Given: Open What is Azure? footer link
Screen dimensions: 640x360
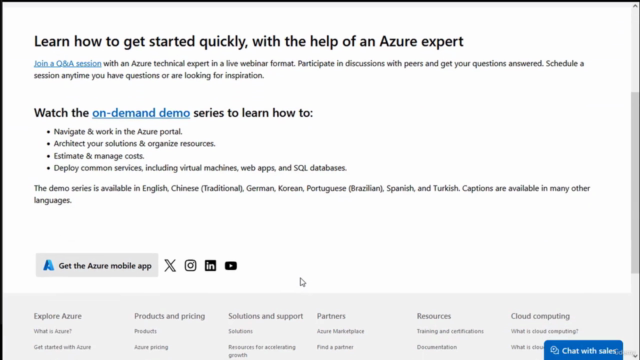Looking at the screenshot, I should 53,331.
